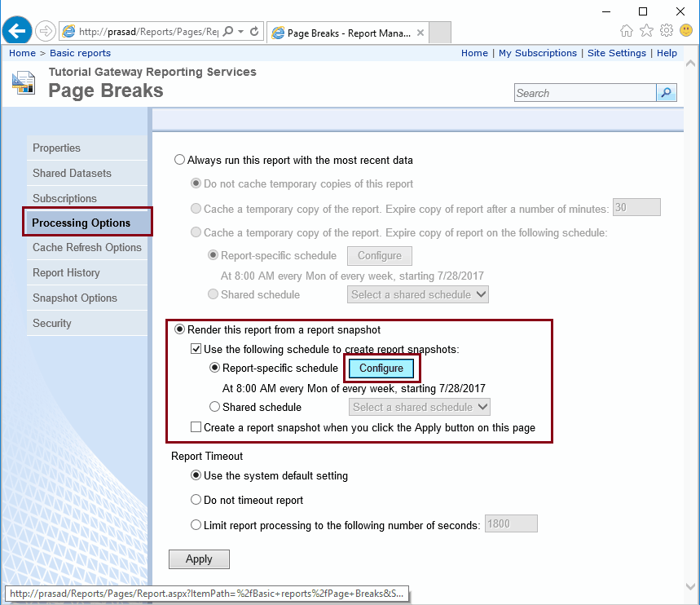Click the home icon in the browser toolbar
Screen dimensions: 700x605
(x=626, y=29)
